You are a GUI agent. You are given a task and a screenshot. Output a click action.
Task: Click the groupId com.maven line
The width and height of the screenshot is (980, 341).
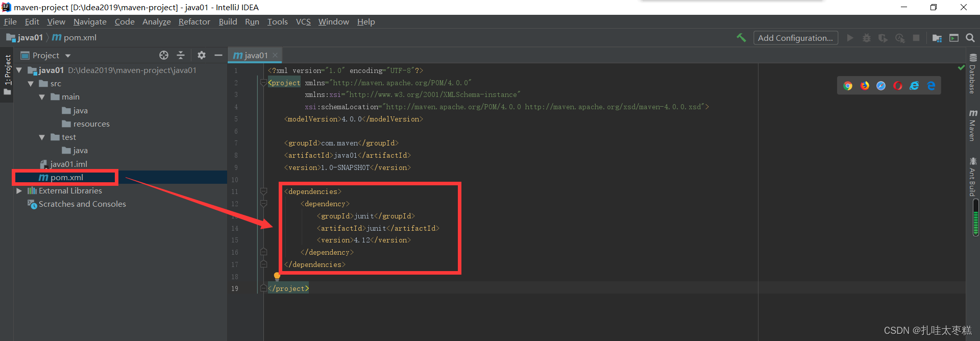pos(341,143)
